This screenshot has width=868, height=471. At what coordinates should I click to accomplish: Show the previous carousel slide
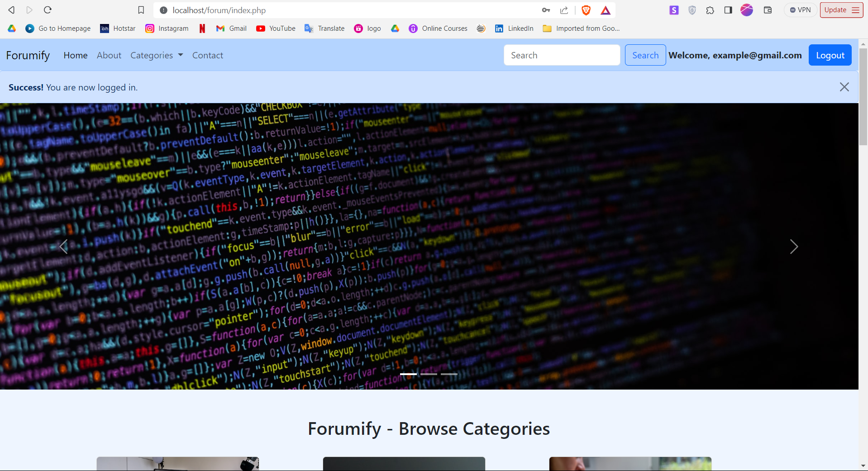(64, 247)
